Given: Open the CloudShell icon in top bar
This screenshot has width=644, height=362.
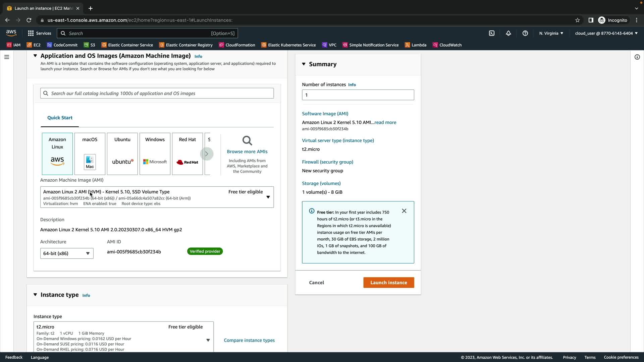Looking at the screenshot, I should [x=492, y=33].
